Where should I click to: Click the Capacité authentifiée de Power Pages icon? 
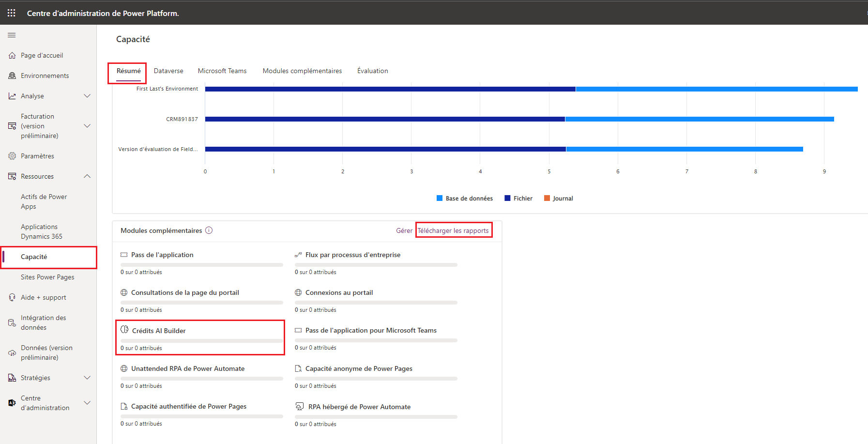pyautogui.click(x=124, y=406)
